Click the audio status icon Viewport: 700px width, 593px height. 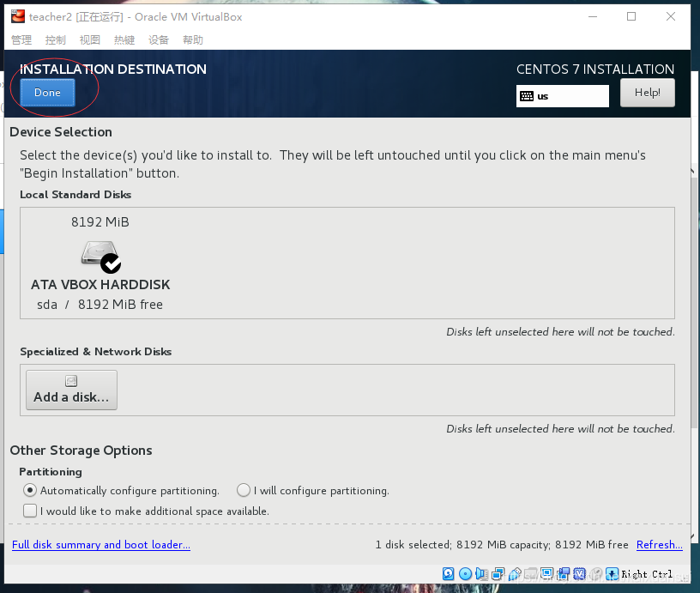click(x=482, y=574)
